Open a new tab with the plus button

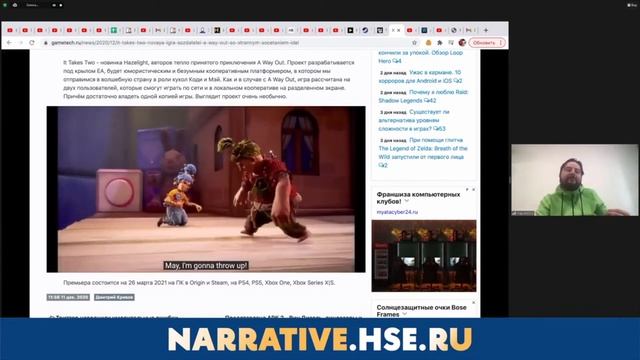coord(486,30)
